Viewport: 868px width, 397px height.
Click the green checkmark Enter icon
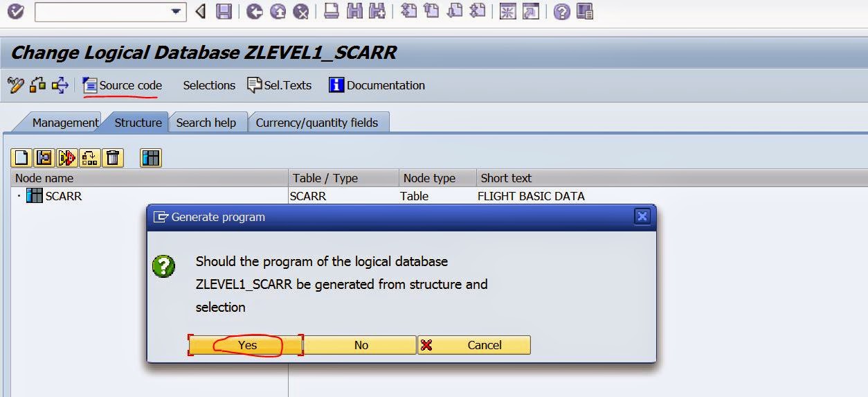point(15,12)
